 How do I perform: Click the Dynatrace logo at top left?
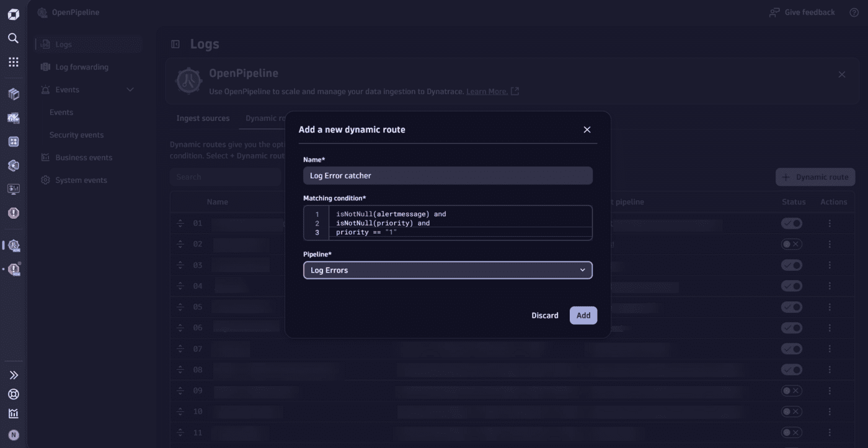pyautogui.click(x=13, y=14)
